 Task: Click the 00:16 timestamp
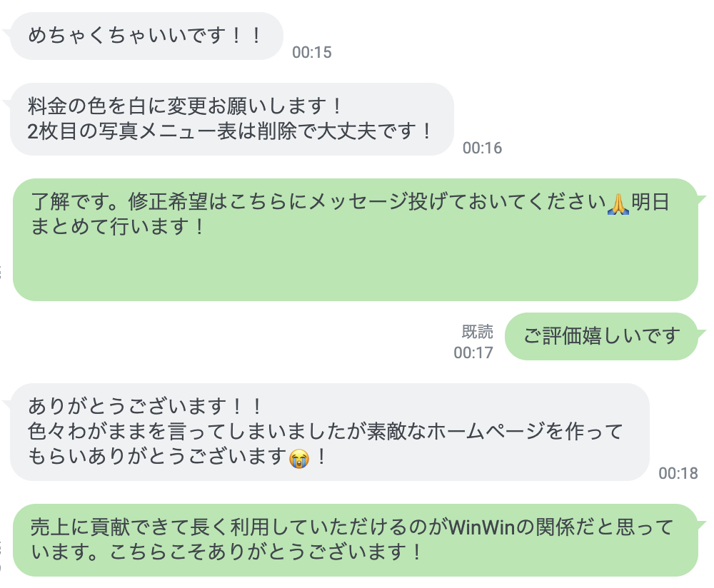pyautogui.click(x=482, y=148)
